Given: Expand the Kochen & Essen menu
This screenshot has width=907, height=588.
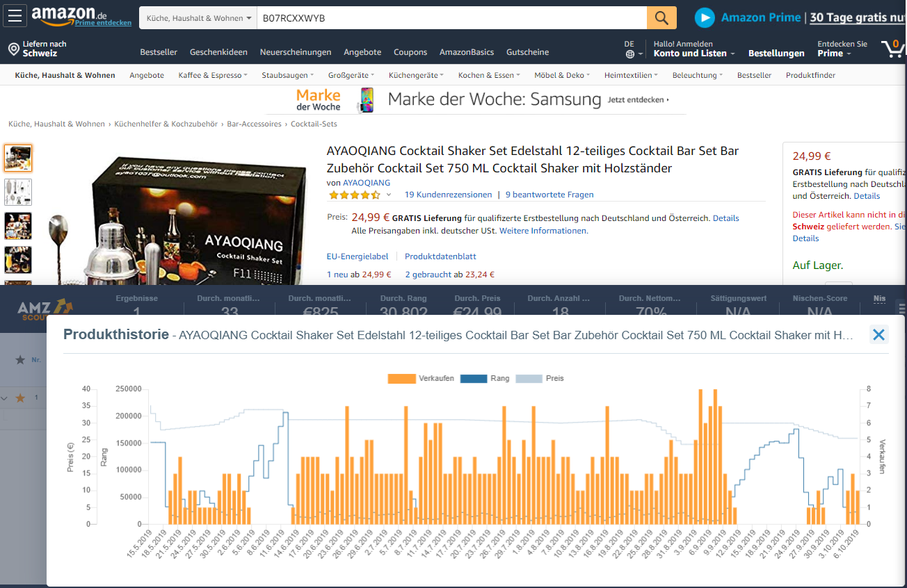Looking at the screenshot, I should 489,75.
